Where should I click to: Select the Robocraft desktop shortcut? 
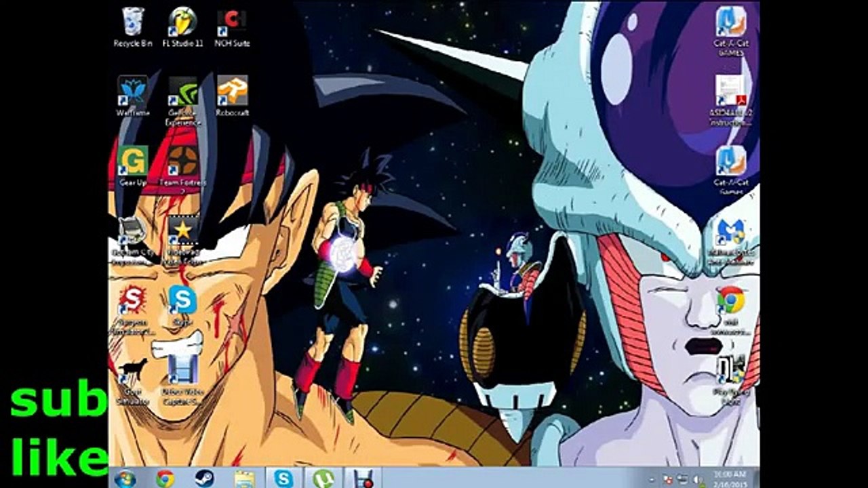[233, 96]
